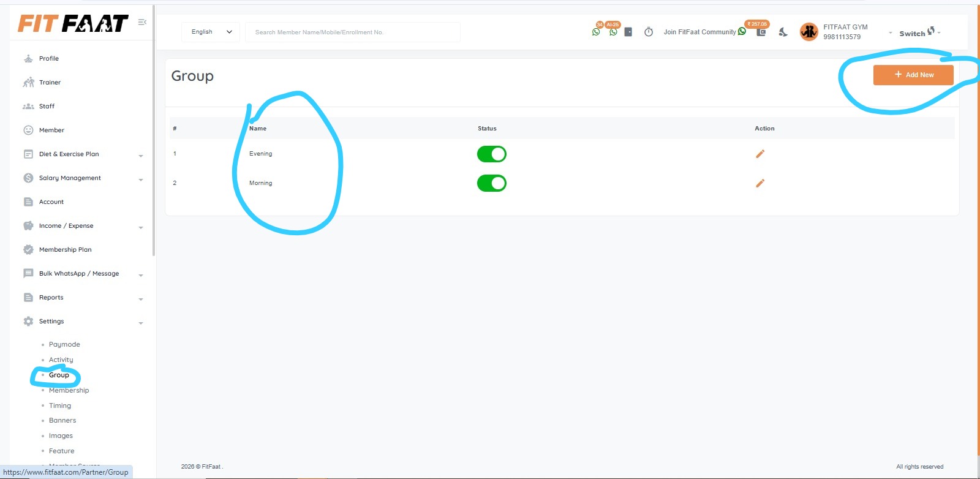Click the sidebar collapse hamburger icon

[x=142, y=22]
